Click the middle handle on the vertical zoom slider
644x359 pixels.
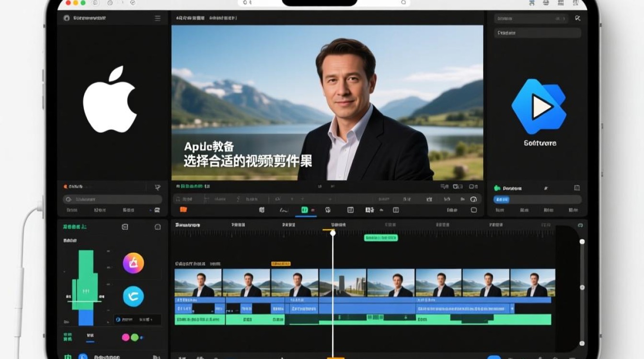(582, 287)
